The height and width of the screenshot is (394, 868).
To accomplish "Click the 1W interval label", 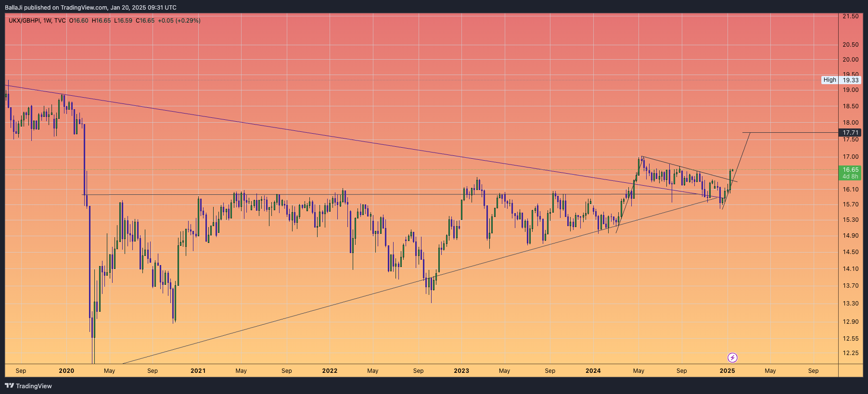I will click(x=47, y=21).
